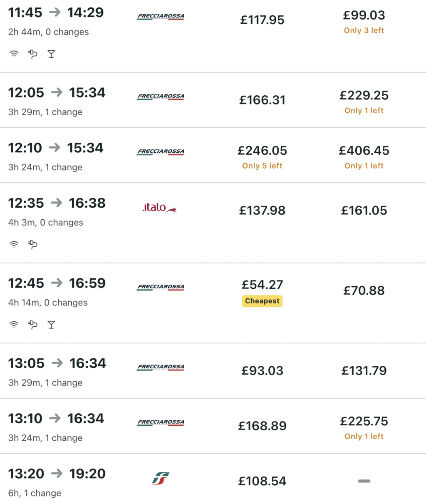Click the Trenitalia logo on 13:20 train
The height and width of the screenshot is (504, 426).
[161, 478]
